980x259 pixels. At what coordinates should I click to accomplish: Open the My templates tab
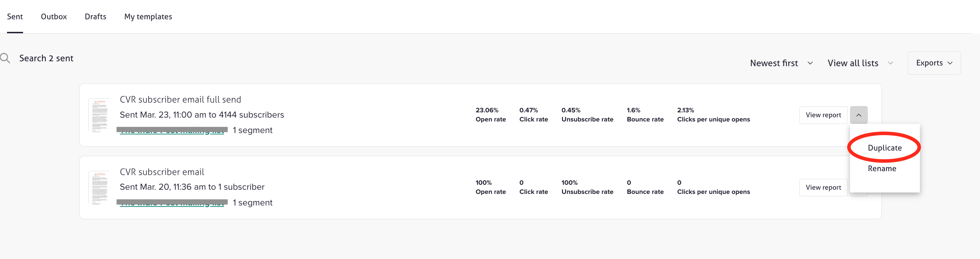[148, 17]
